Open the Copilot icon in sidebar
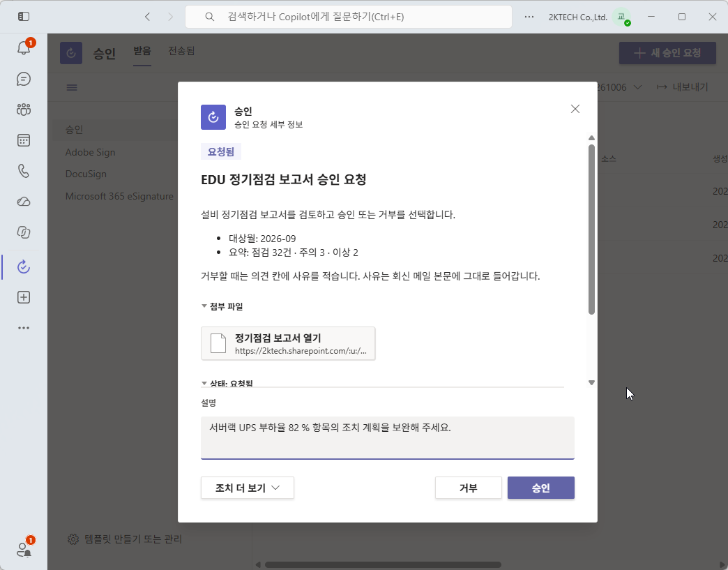The height and width of the screenshot is (570, 728). click(x=24, y=232)
